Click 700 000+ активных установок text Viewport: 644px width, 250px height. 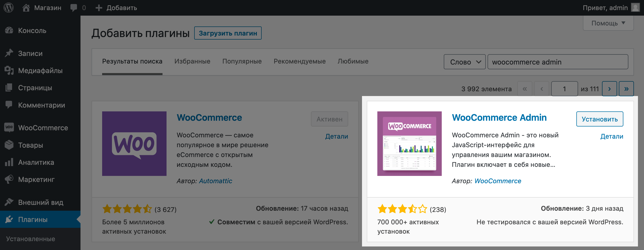tap(408, 227)
